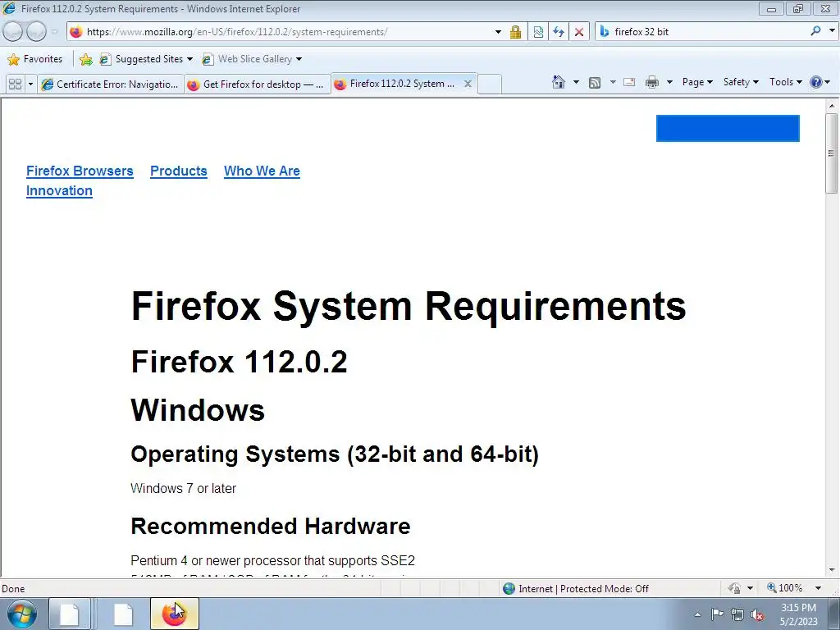Click the Firefox taskbar icon

tap(174, 614)
